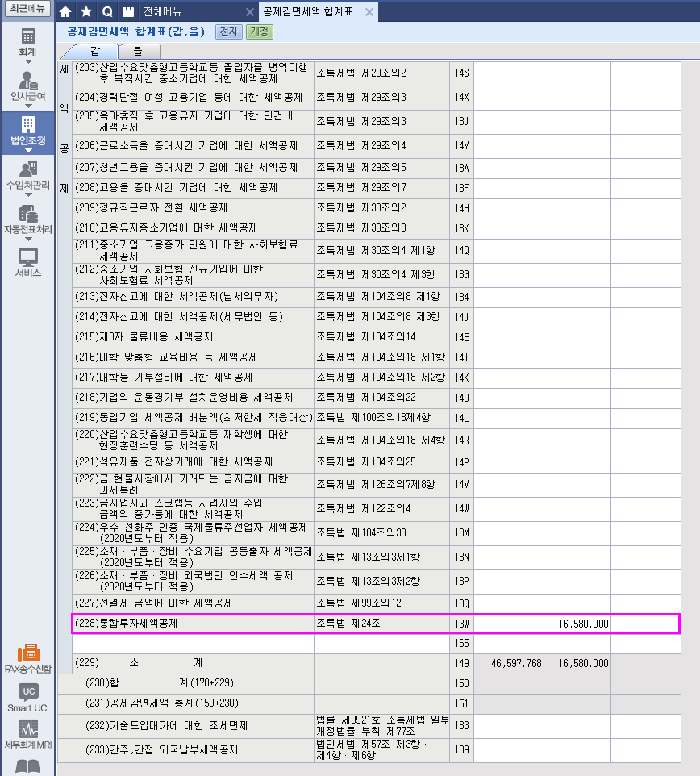Image resolution: width=700 pixels, height=776 pixels.
Task: Switch to 갑 sheet tab
Action: pyautogui.click(x=94, y=51)
